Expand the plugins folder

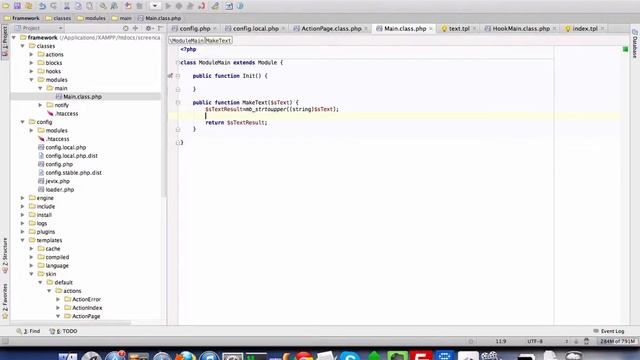[23, 232]
